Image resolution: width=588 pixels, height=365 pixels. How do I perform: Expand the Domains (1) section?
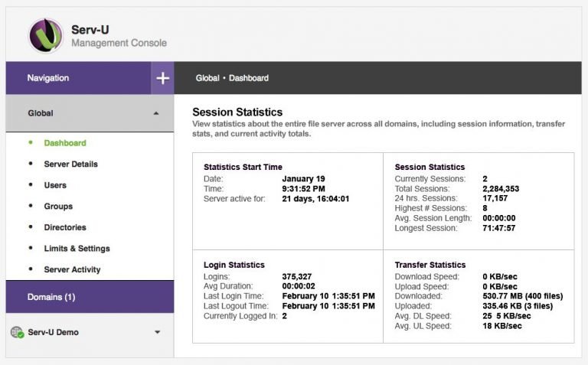(51, 297)
